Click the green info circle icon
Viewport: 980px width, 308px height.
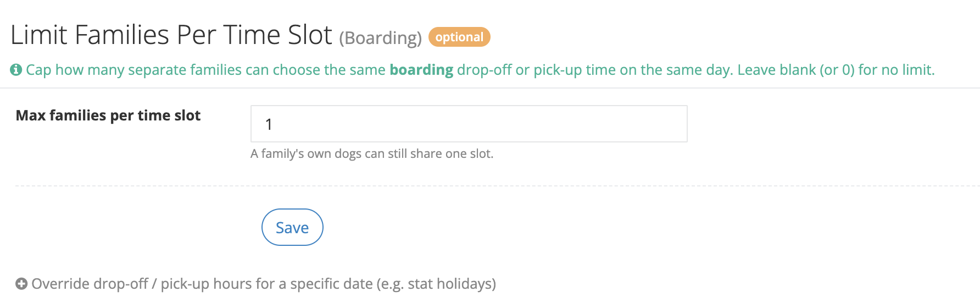[16, 70]
